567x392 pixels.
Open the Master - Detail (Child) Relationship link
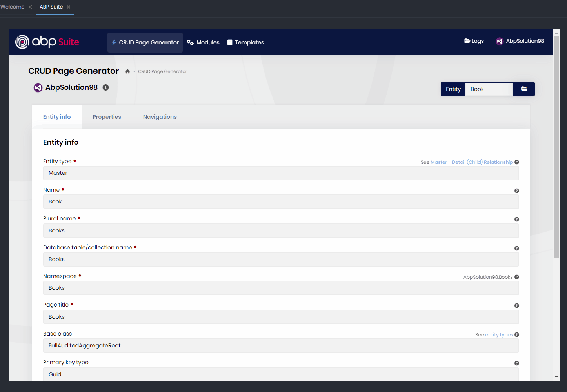[472, 162]
